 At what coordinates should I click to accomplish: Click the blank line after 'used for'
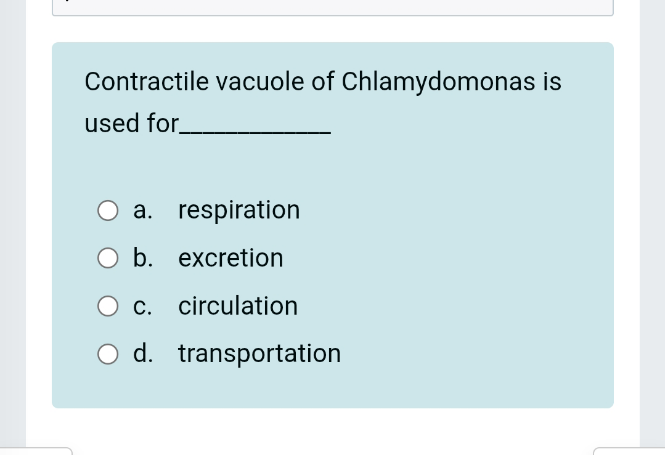tap(254, 132)
